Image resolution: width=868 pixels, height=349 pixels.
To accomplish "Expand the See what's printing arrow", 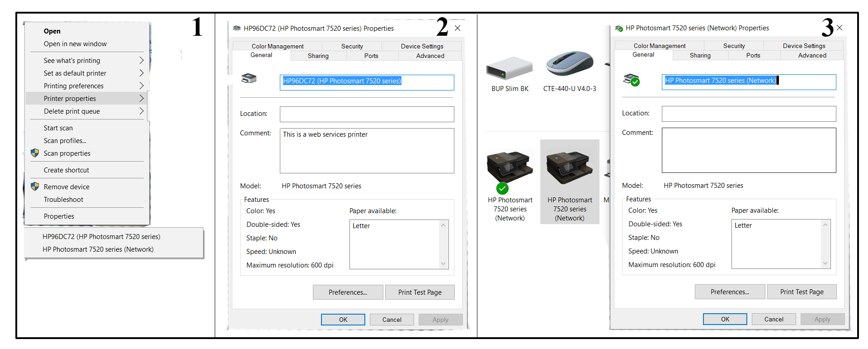I will 141,60.
